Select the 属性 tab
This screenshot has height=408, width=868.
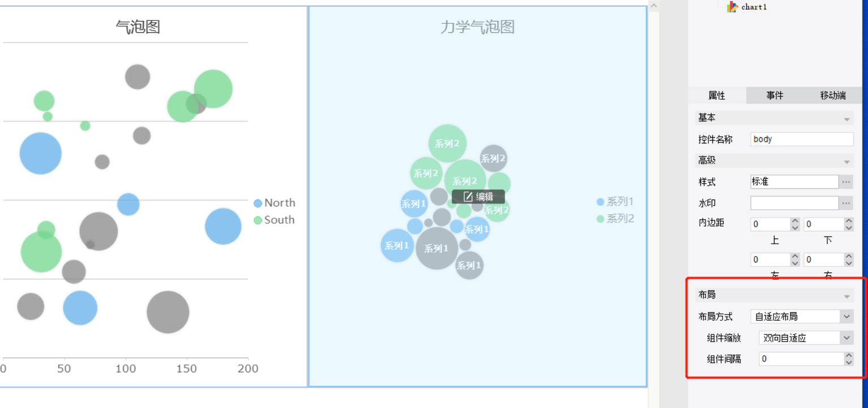point(717,95)
